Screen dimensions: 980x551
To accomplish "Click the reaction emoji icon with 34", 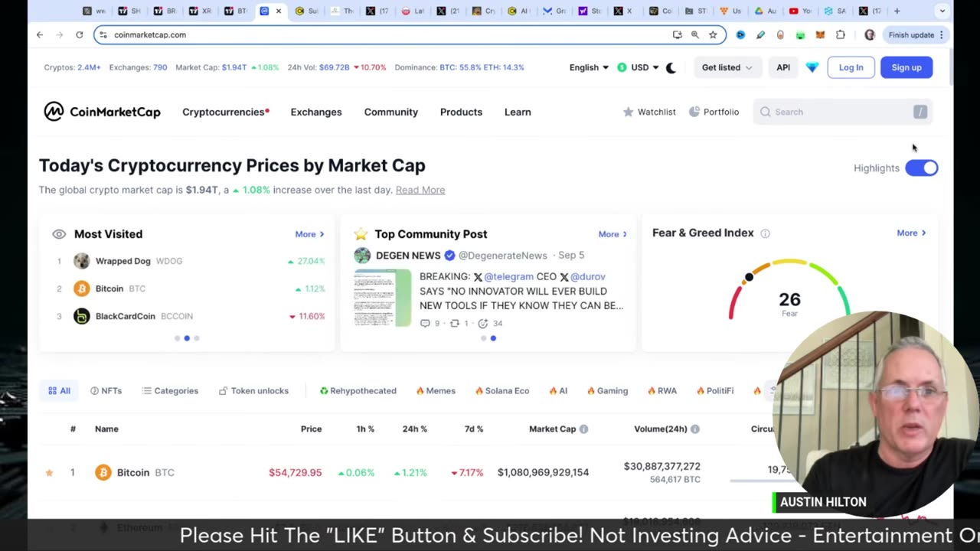I will [482, 323].
